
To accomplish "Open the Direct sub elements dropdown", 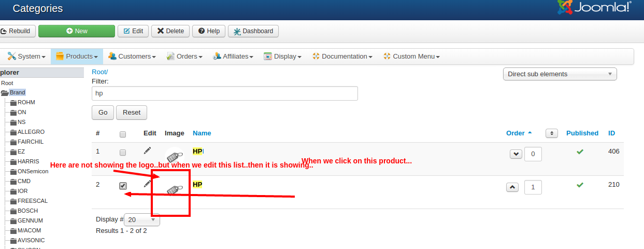I will pyautogui.click(x=560, y=74).
